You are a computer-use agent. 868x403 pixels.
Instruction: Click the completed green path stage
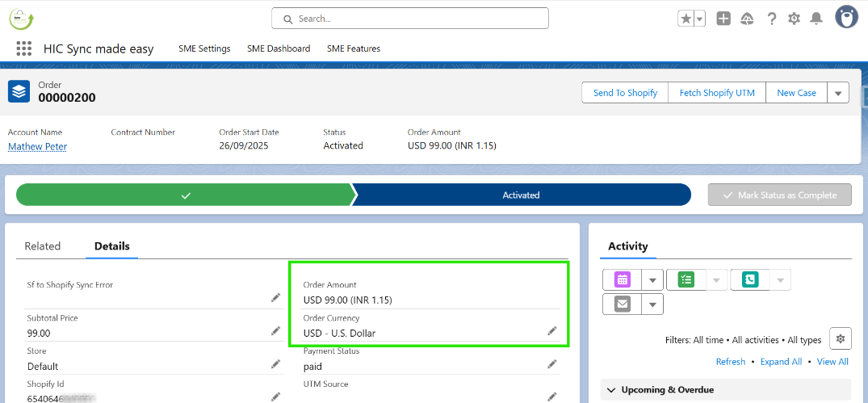(x=186, y=195)
